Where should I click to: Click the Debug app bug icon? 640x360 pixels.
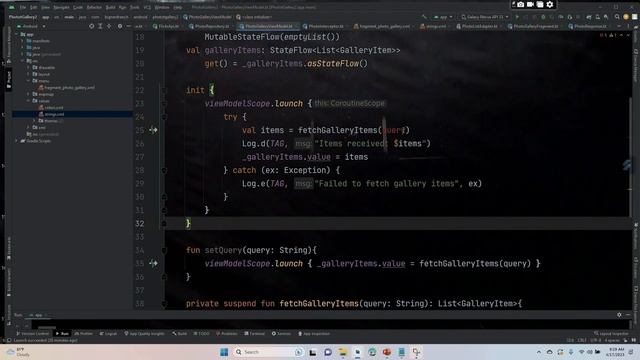543,17
